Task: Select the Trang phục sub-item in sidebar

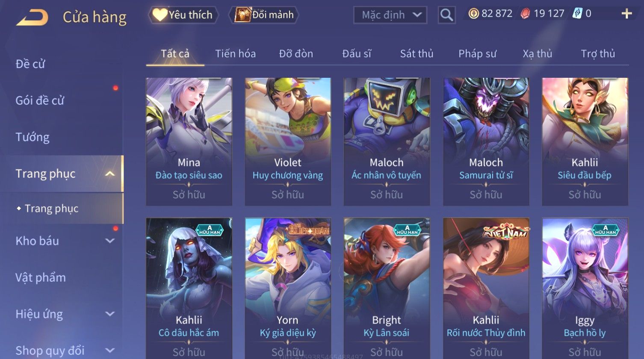Action: (51, 209)
